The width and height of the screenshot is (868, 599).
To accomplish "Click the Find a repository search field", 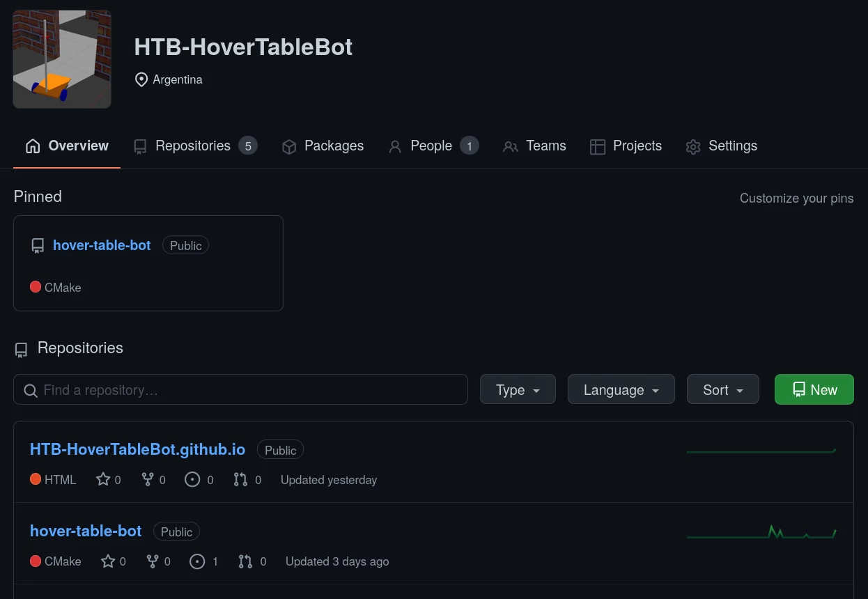I will coord(240,390).
